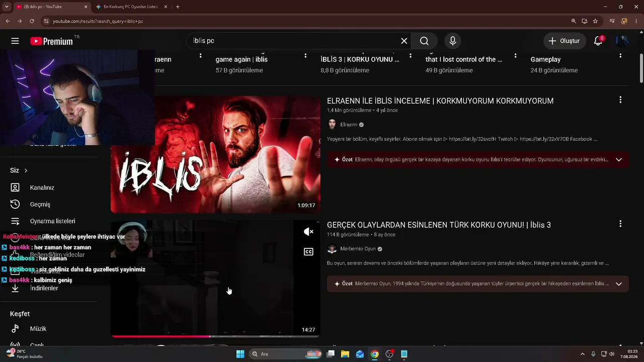The width and height of the screenshot is (644, 362).
Task: Open the Elraenn channel avatar
Action: point(332,125)
